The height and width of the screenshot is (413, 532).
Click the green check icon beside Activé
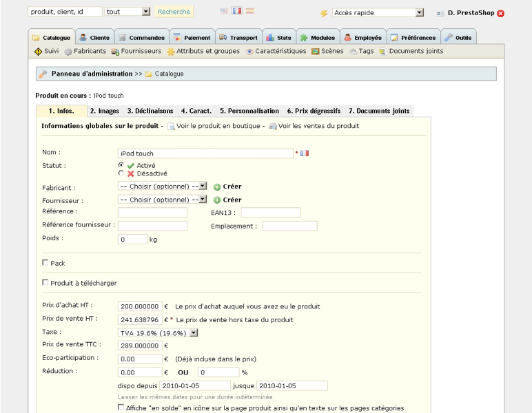coord(131,166)
